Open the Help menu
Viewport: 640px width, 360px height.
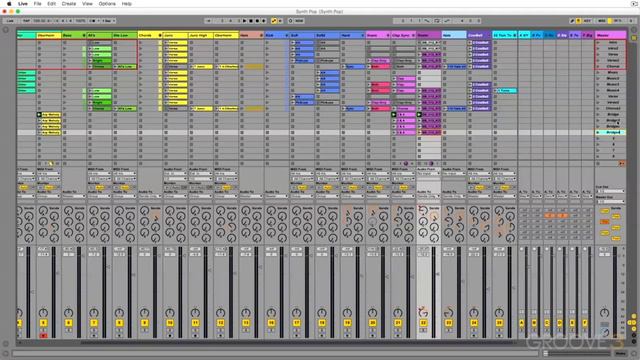127,4
